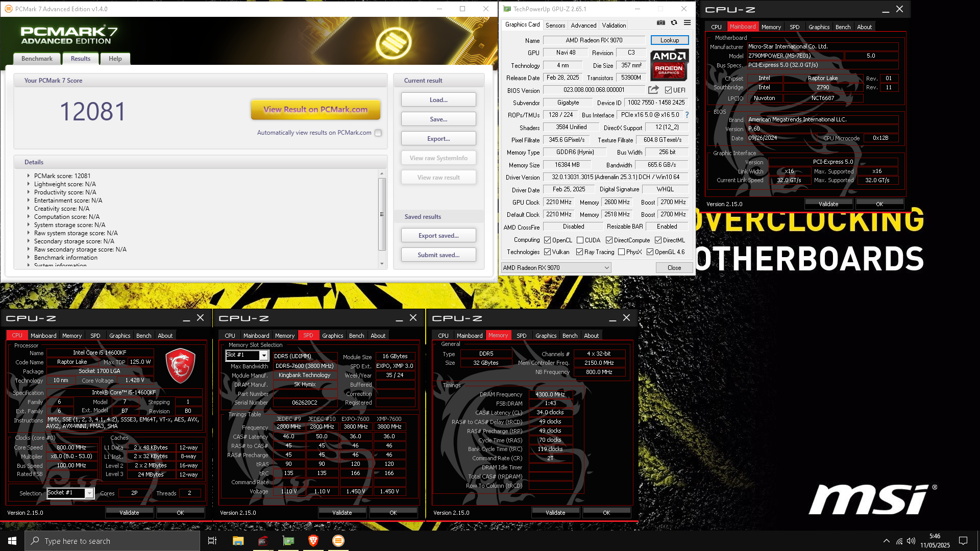Click the GPU-Z taskbar icon
Screen dimensions: 980x551
[288, 541]
